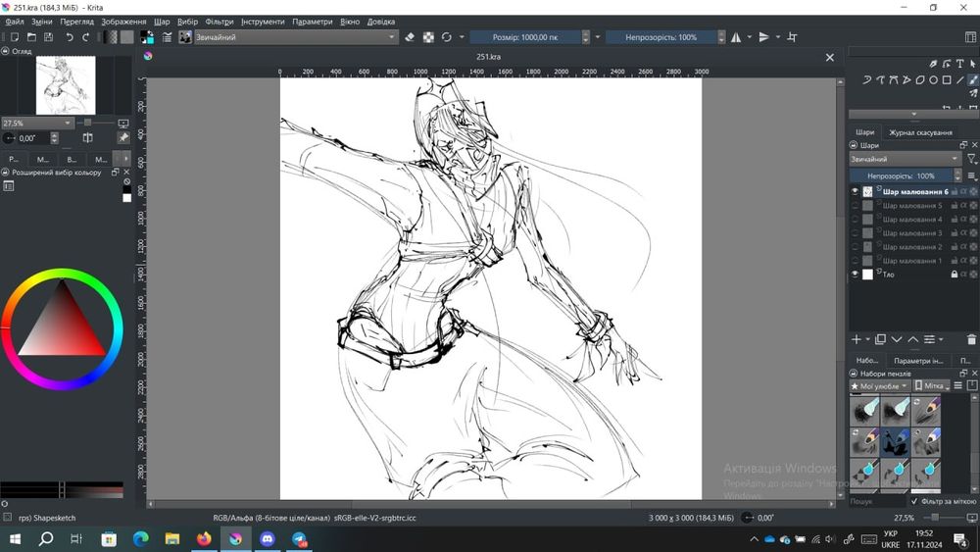Select the rectangle tool
980x552 pixels.
947,80
